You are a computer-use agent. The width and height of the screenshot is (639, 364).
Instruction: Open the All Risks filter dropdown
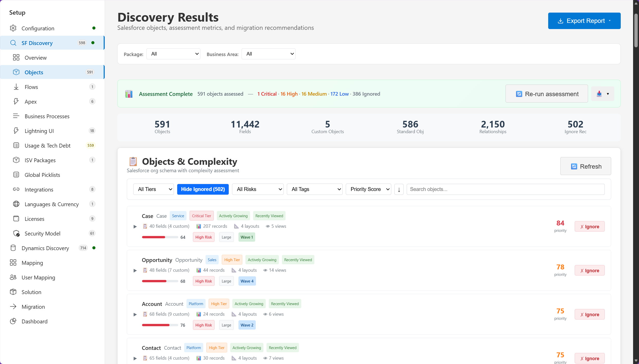tap(258, 189)
